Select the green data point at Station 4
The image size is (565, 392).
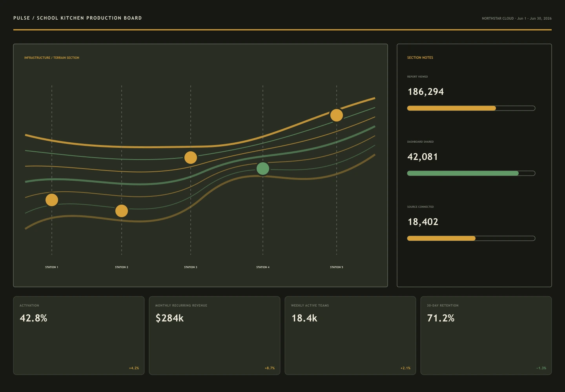263,169
